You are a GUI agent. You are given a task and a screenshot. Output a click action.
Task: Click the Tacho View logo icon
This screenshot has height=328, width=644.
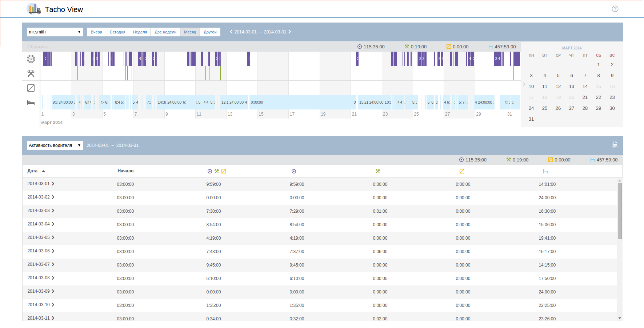(x=34, y=9)
